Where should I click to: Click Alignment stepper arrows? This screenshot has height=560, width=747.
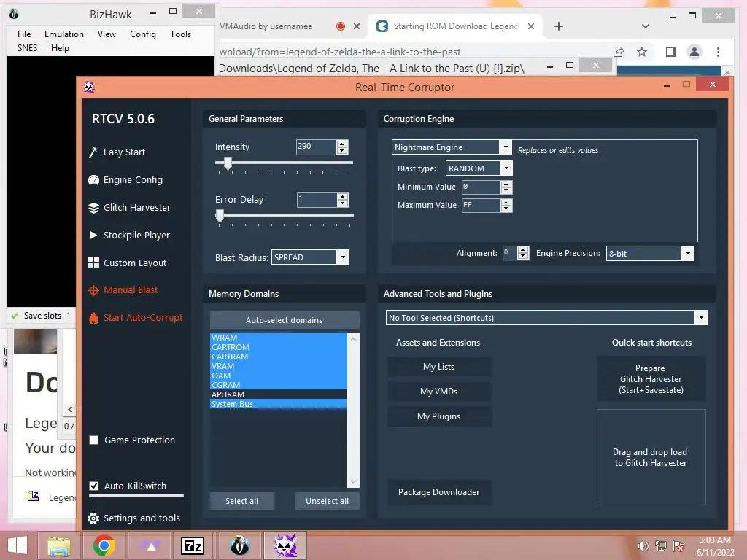tap(522, 253)
